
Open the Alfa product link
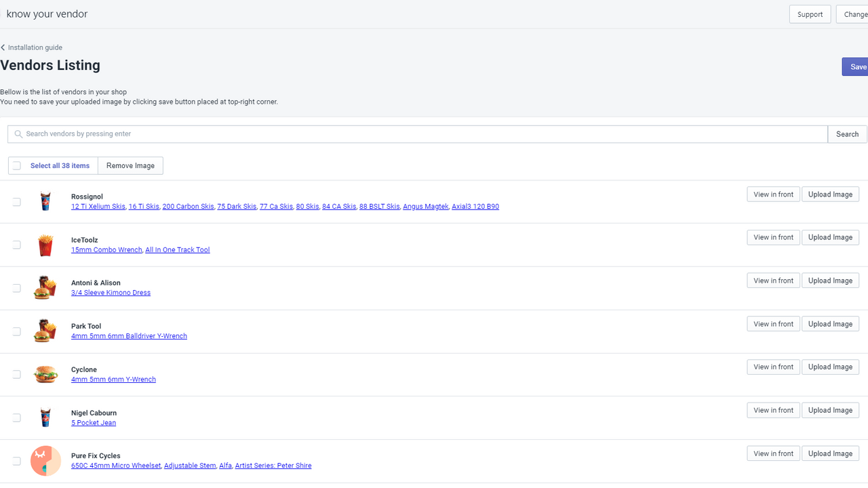click(x=225, y=466)
